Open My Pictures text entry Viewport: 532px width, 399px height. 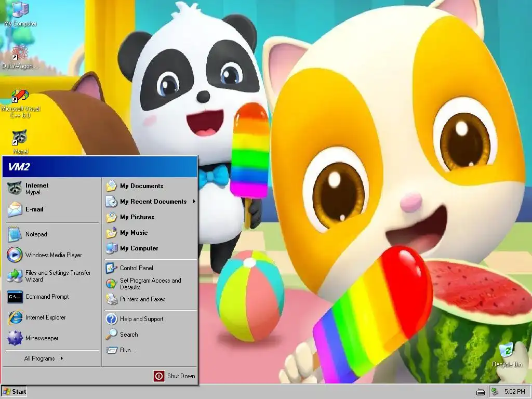point(137,217)
